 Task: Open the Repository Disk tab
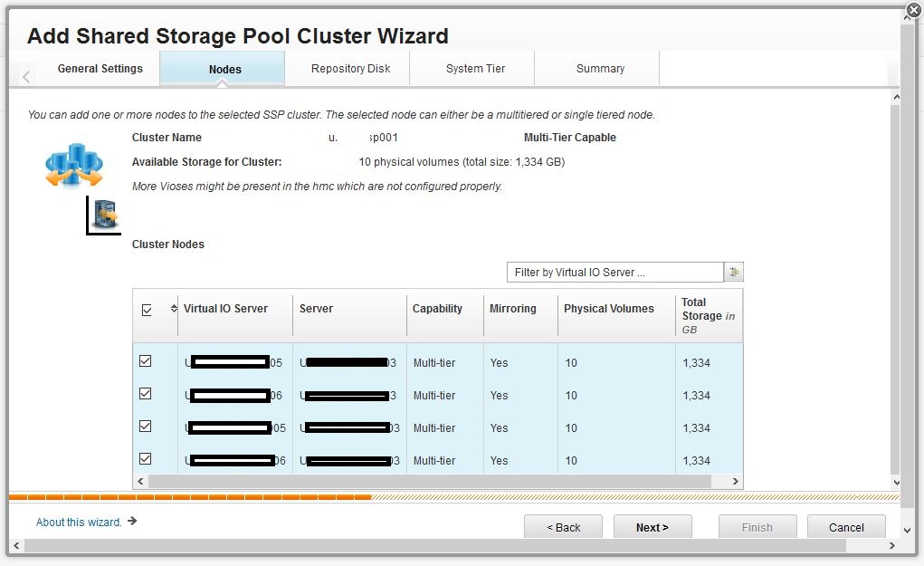click(x=350, y=69)
